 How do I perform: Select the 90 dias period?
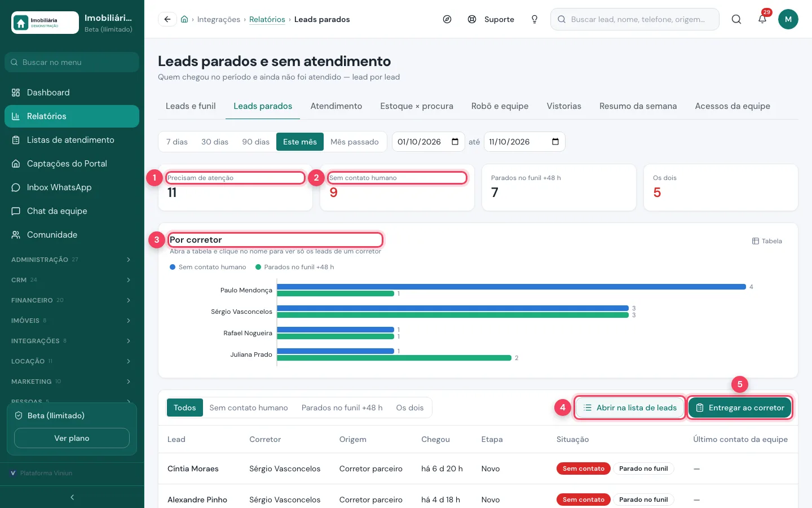click(x=256, y=142)
